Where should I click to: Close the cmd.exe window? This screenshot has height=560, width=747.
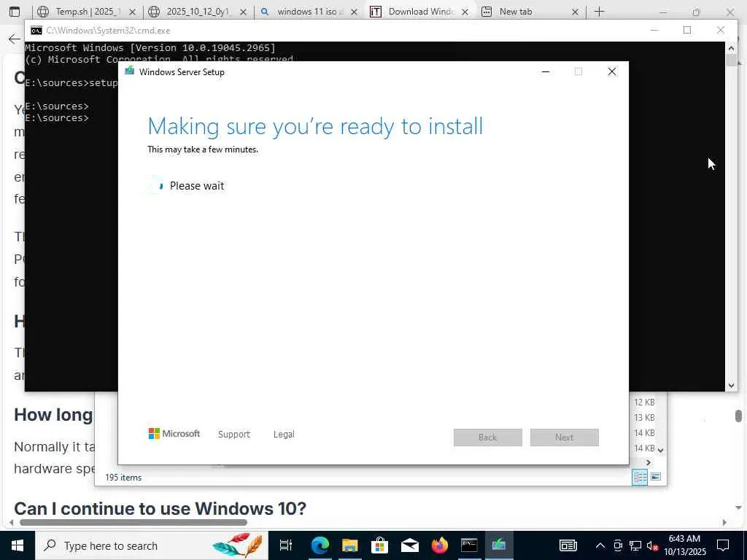pos(720,30)
